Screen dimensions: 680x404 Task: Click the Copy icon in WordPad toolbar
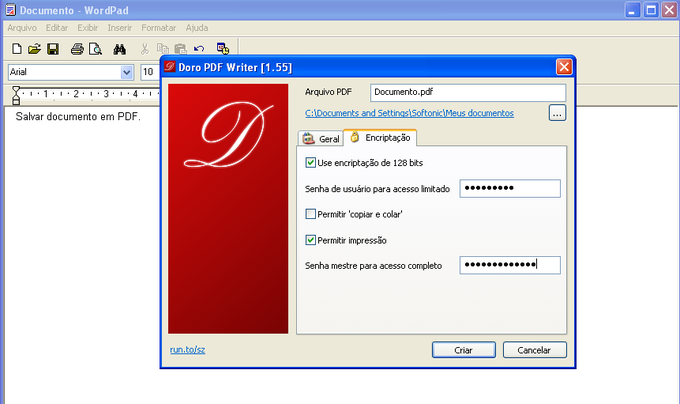click(x=163, y=49)
